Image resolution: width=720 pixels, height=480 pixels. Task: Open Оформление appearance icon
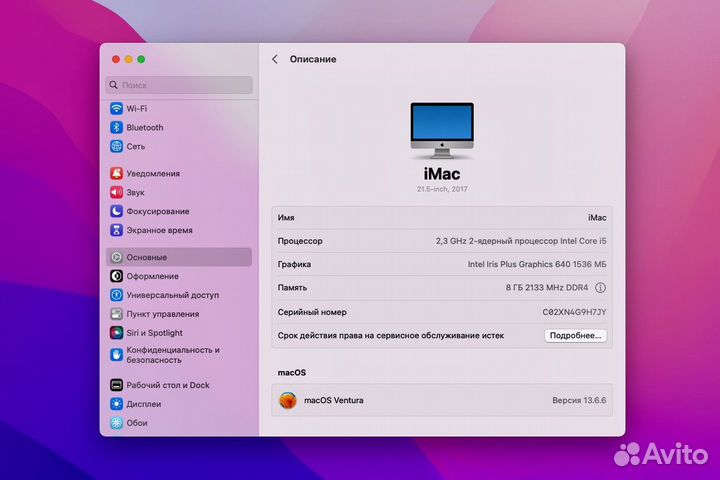[x=117, y=276]
